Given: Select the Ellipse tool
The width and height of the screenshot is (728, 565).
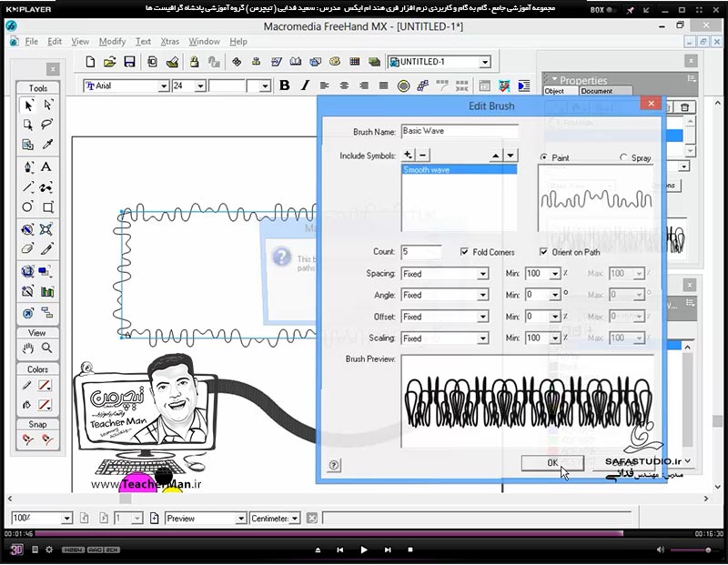Looking at the screenshot, I should click(x=28, y=207).
